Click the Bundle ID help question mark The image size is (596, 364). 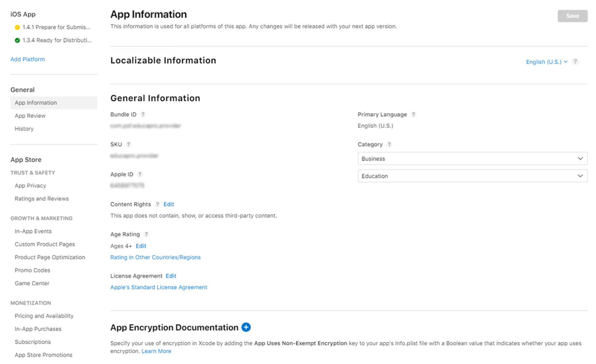pyautogui.click(x=143, y=114)
